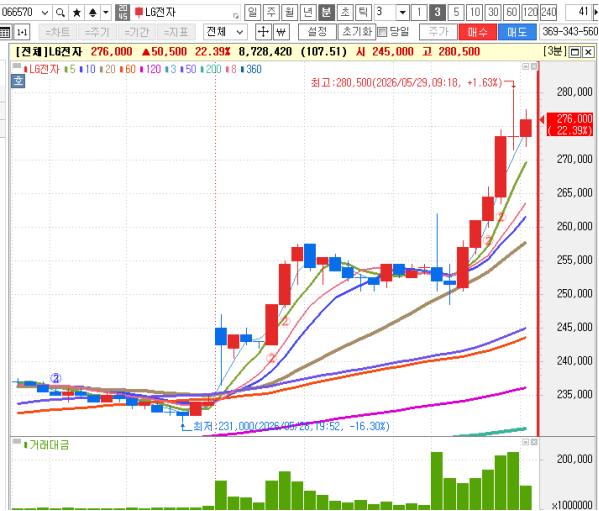The height and width of the screenshot is (511, 599).
Task: Click the 거래대금 volume legend label
Action: (x=47, y=445)
